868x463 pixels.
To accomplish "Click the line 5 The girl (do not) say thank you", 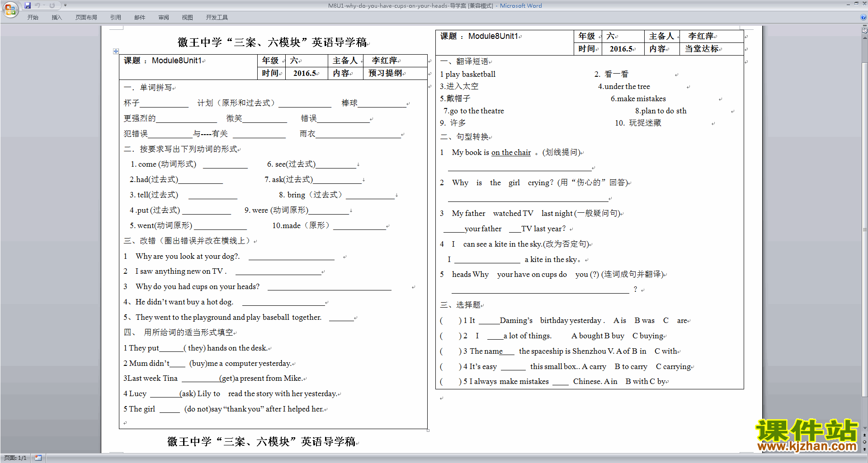I will (x=224, y=409).
